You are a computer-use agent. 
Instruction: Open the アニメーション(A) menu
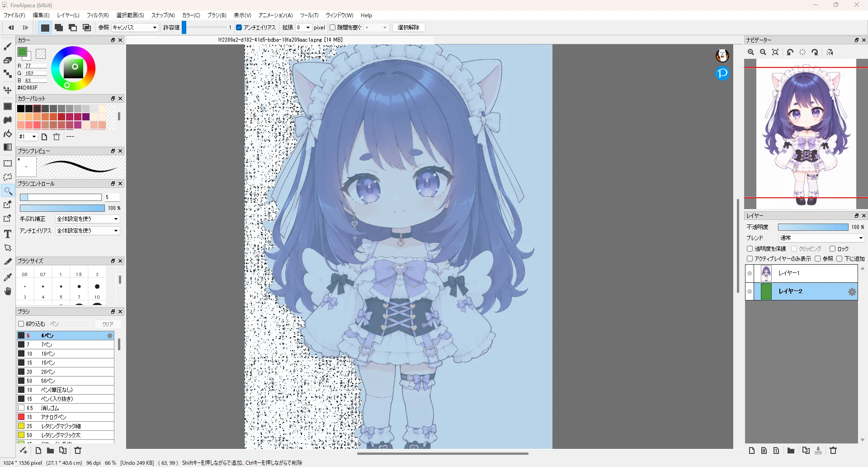[276, 15]
